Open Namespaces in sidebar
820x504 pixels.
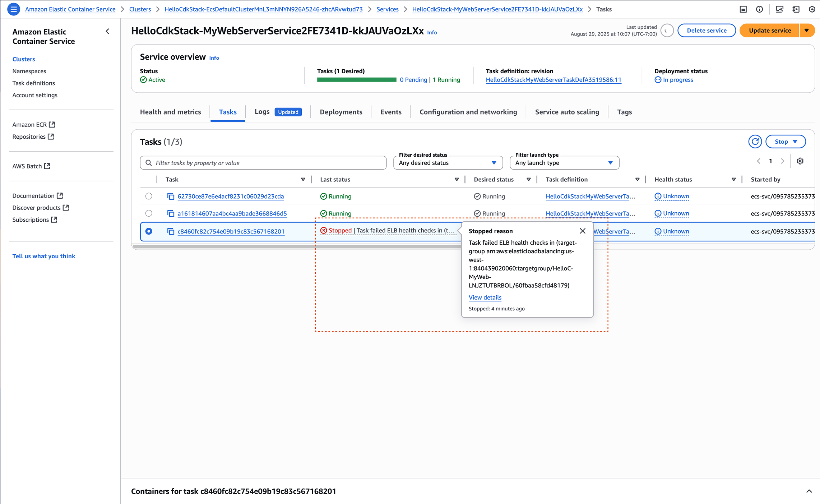[x=29, y=71]
